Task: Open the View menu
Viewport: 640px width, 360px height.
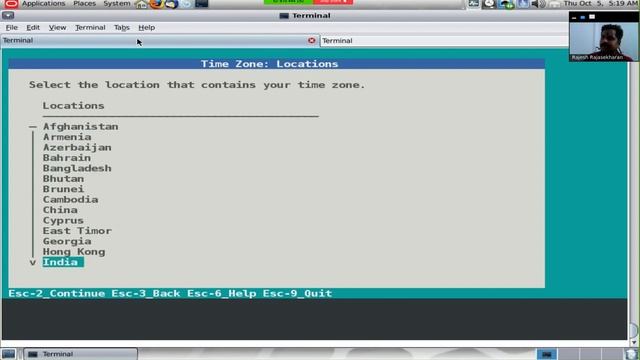Action: (x=57, y=27)
